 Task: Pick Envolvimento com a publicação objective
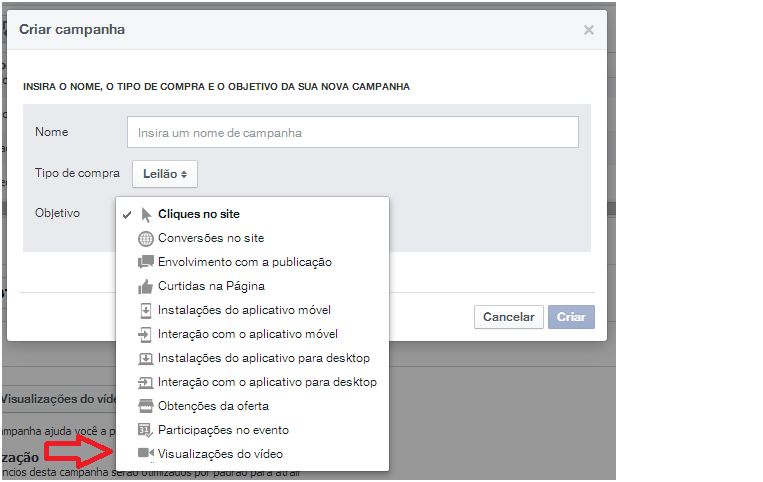coord(245,262)
